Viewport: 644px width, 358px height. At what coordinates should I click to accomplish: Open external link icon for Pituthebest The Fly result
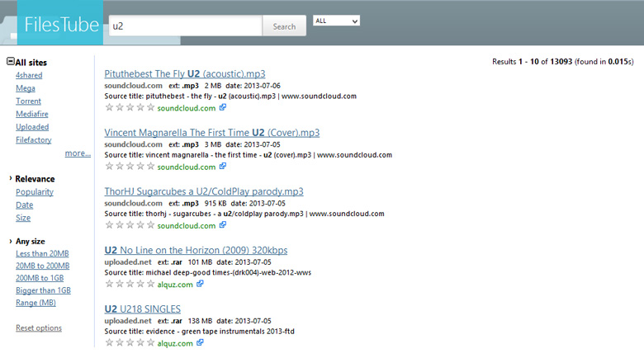pyautogui.click(x=223, y=107)
